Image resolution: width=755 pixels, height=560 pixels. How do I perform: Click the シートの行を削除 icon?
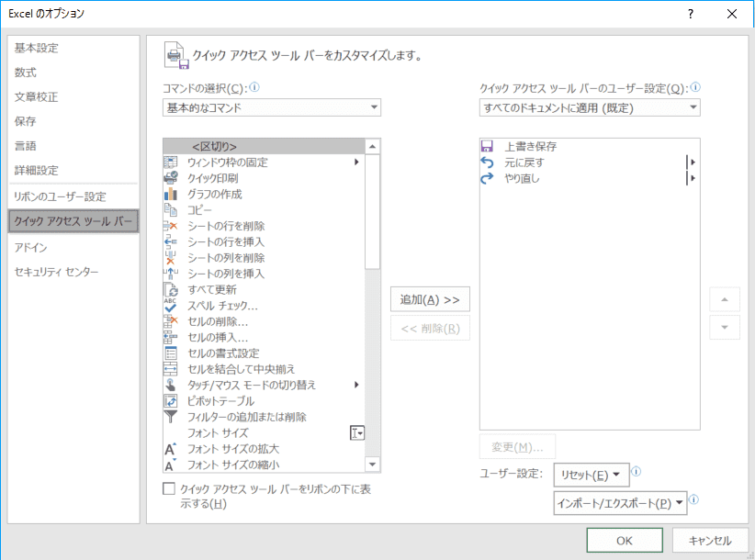click(171, 226)
